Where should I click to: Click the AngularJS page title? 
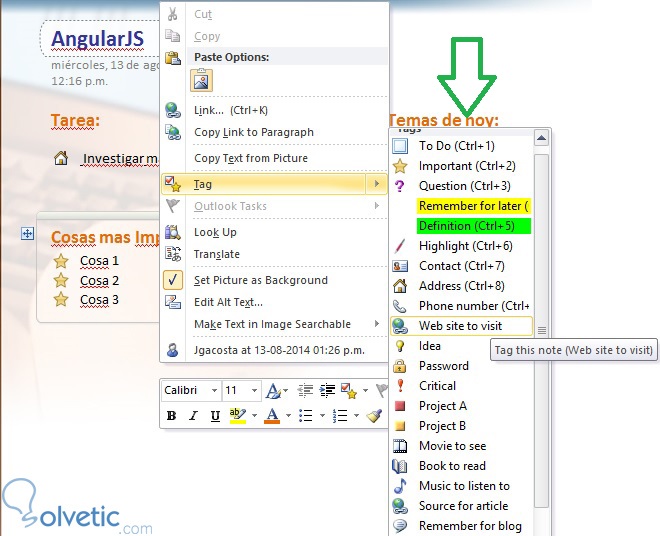(97, 39)
